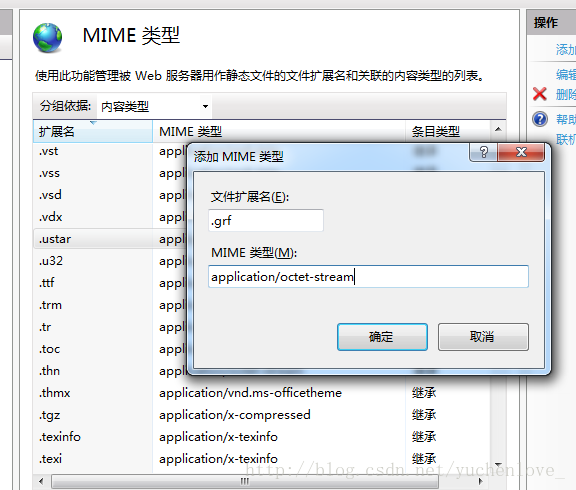Select the .texinfo extension

(x=60, y=437)
